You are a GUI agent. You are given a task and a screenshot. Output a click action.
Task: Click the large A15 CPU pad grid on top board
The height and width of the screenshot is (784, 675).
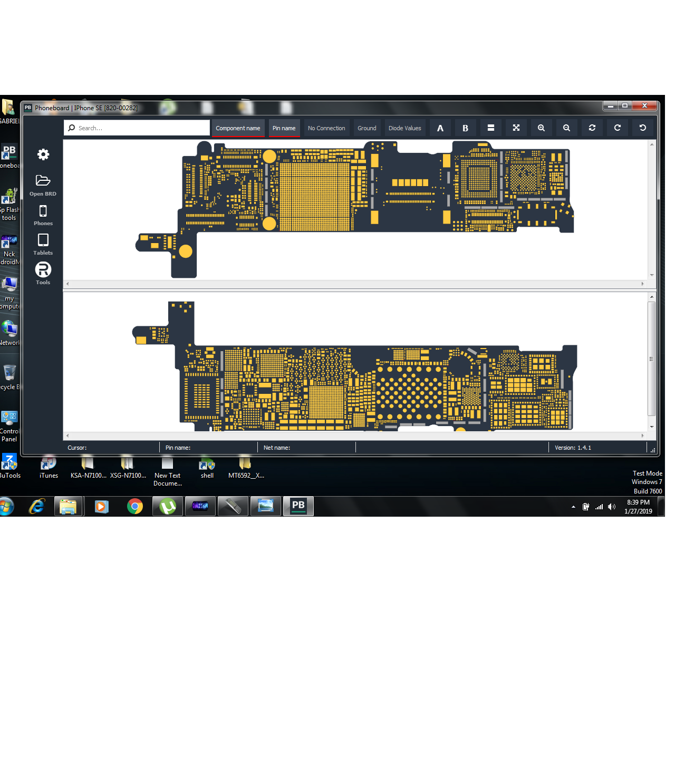tap(315, 197)
